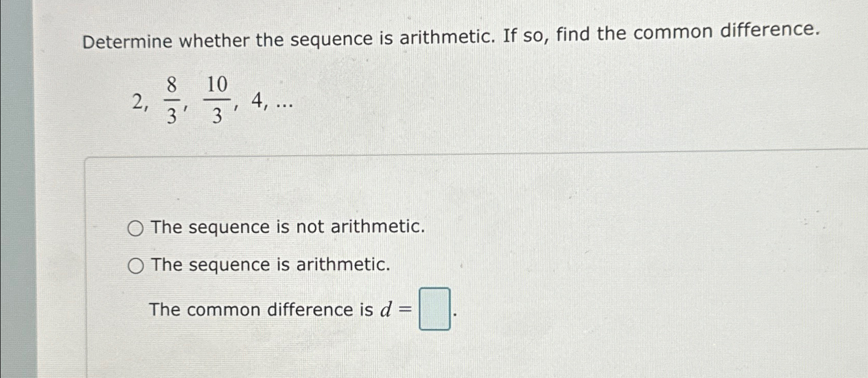Screen dimensions: 868x378
Task: Click the common difference answer box
Action: pyautogui.click(x=435, y=309)
